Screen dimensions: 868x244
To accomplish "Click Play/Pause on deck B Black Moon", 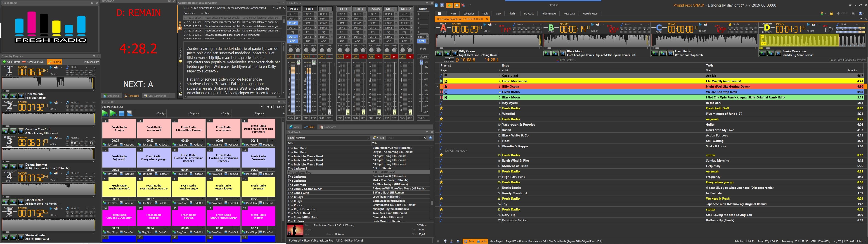I will pos(547,53).
